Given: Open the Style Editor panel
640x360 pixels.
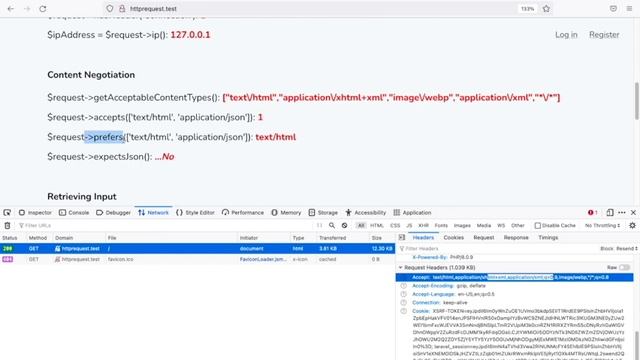Looking at the screenshot, I should [195, 213].
